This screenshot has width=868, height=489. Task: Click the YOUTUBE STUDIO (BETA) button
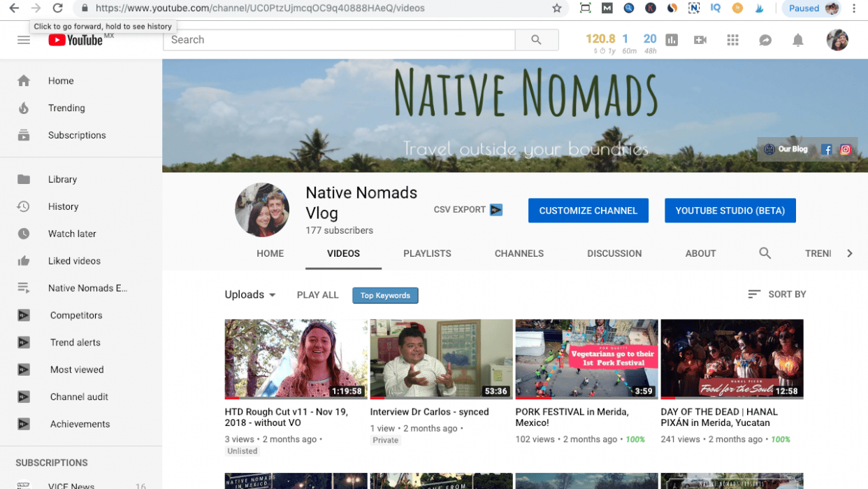730,211
